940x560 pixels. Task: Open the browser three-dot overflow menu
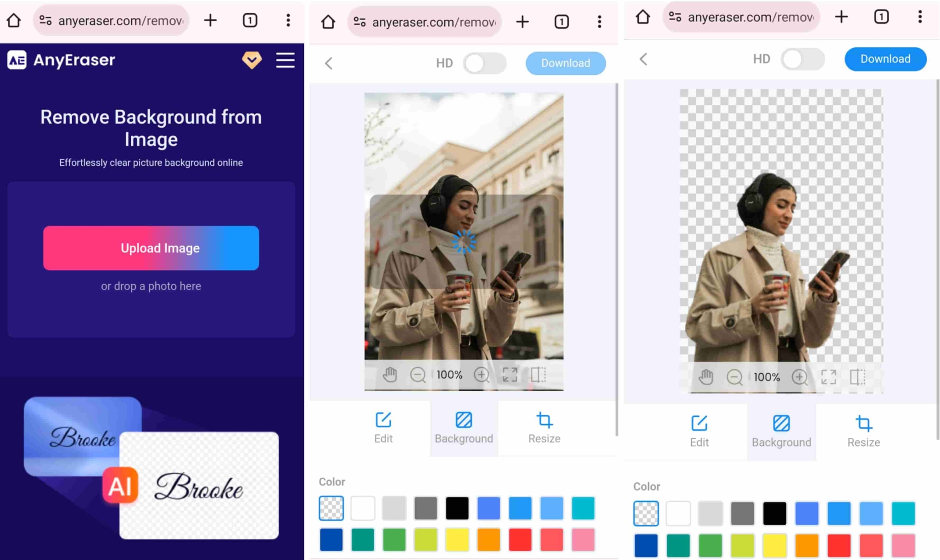(288, 20)
